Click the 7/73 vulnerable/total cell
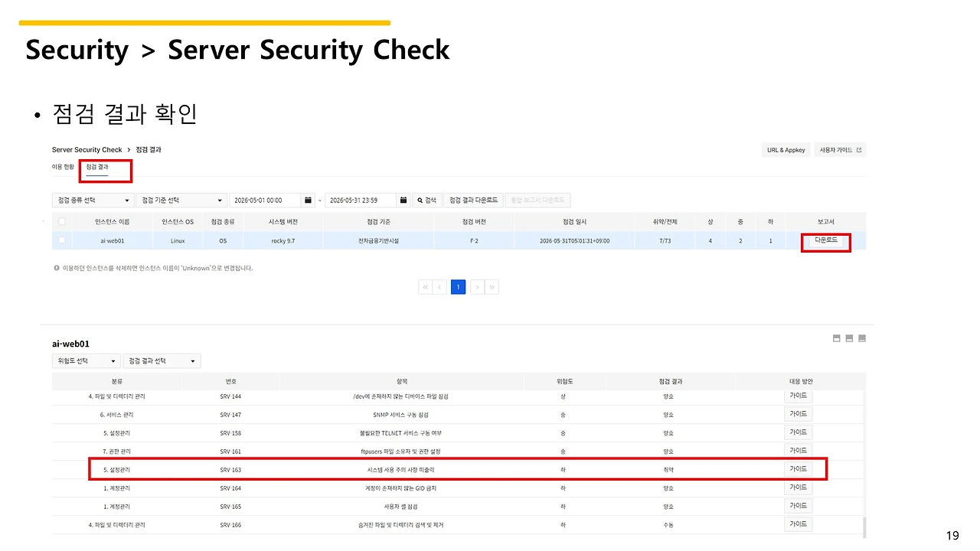 [x=667, y=240]
